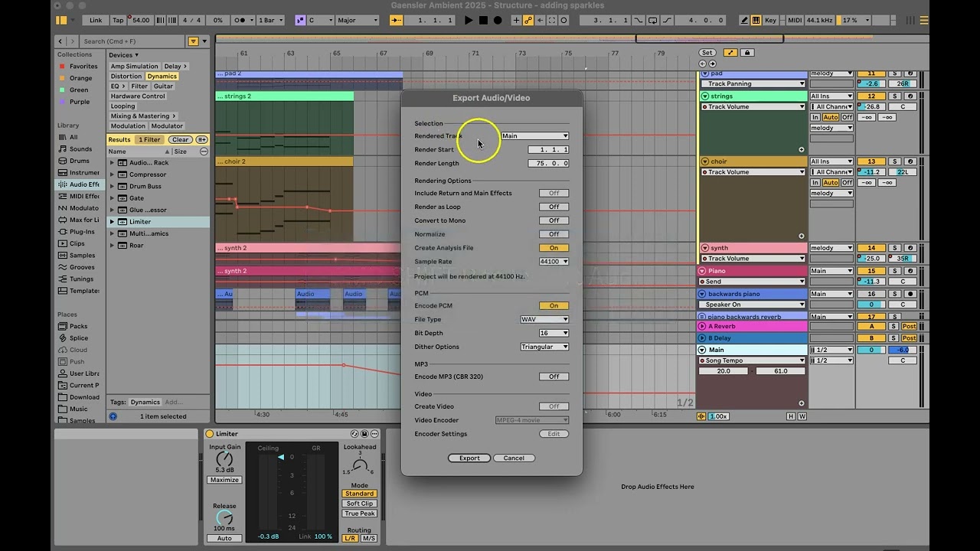This screenshot has width=980, height=551.
Task: Toggle the metronome icon
Action: [242, 20]
